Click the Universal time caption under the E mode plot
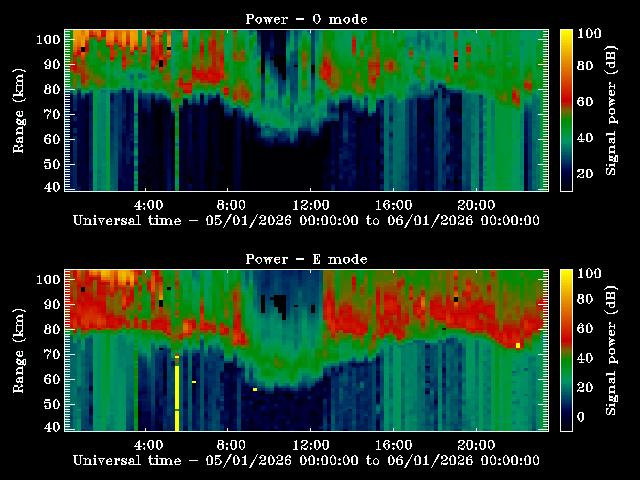Screen dimensions: 640x480 click(x=306, y=460)
